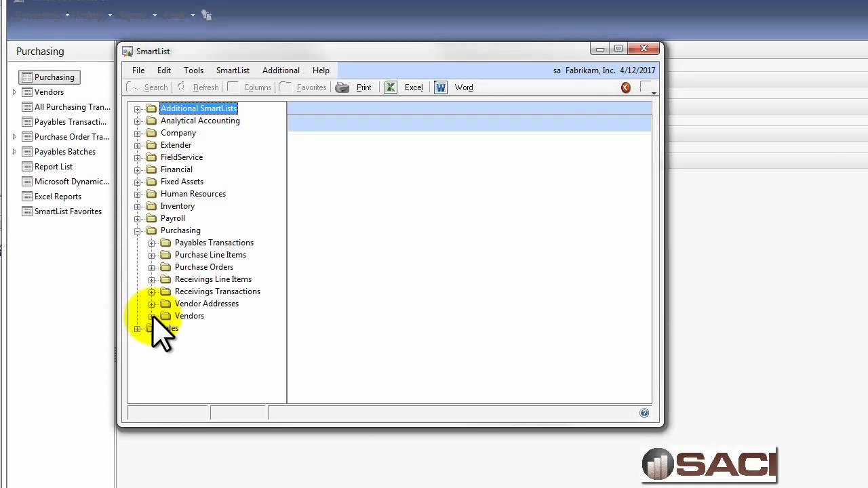Viewport: 868px width, 488px height.
Task: Click the SmartList Favorites list icon
Action: [x=27, y=211]
